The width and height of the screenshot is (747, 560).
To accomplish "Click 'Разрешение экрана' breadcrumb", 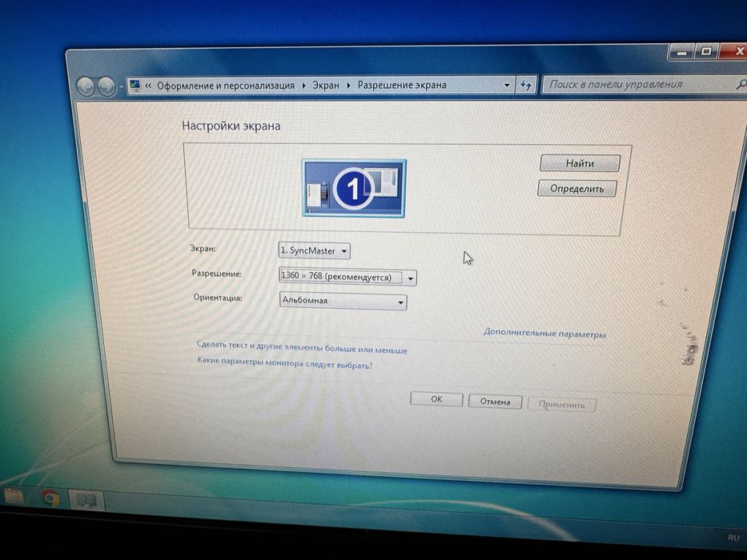I will point(402,86).
